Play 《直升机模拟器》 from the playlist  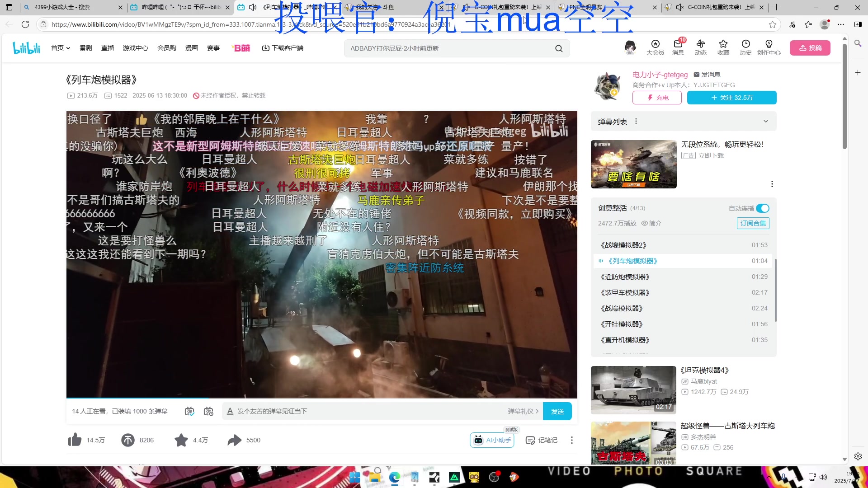[684, 340]
